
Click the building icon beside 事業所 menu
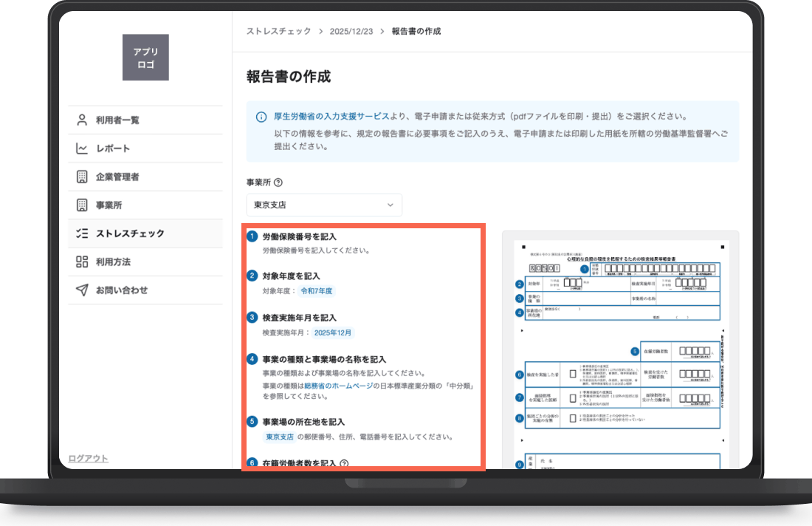[82, 205]
